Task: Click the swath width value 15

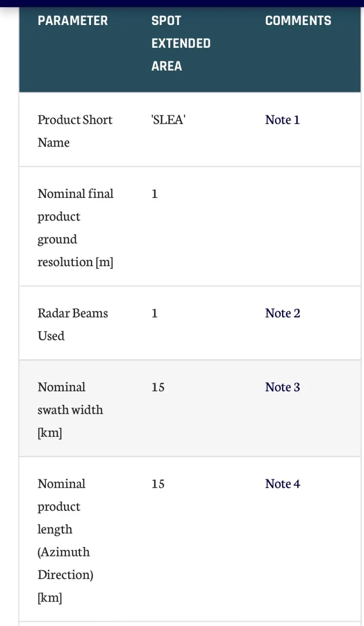Action: [x=158, y=387]
